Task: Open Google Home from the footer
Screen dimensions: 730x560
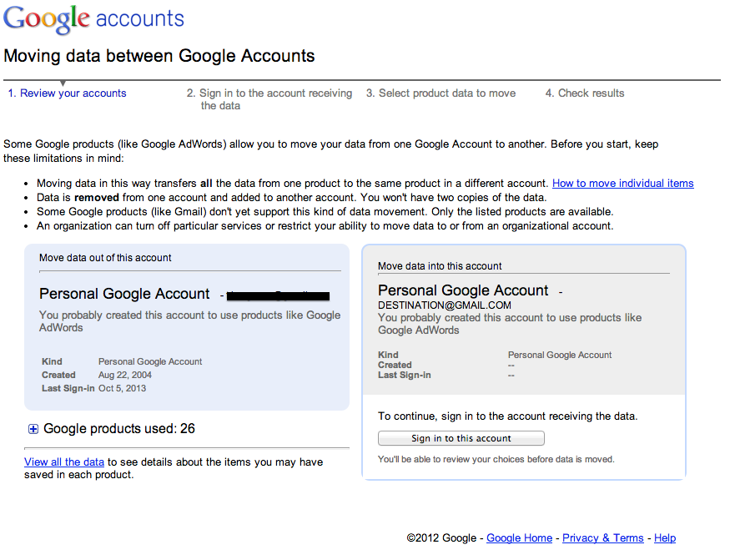Action: coord(519,537)
